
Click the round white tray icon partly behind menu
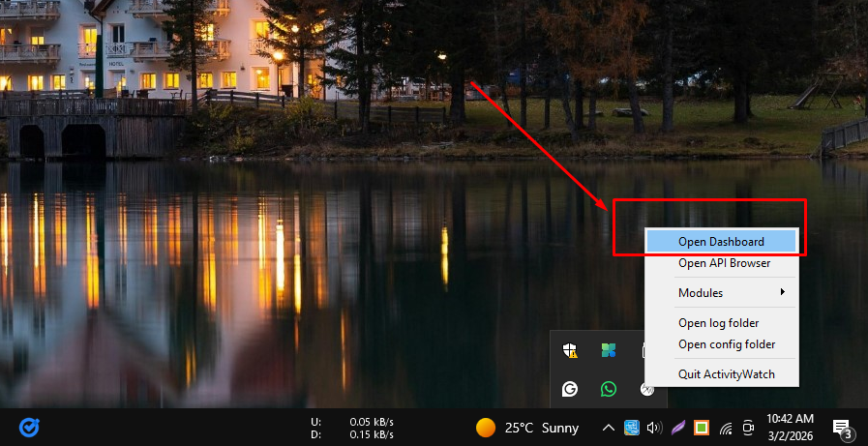coord(647,390)
